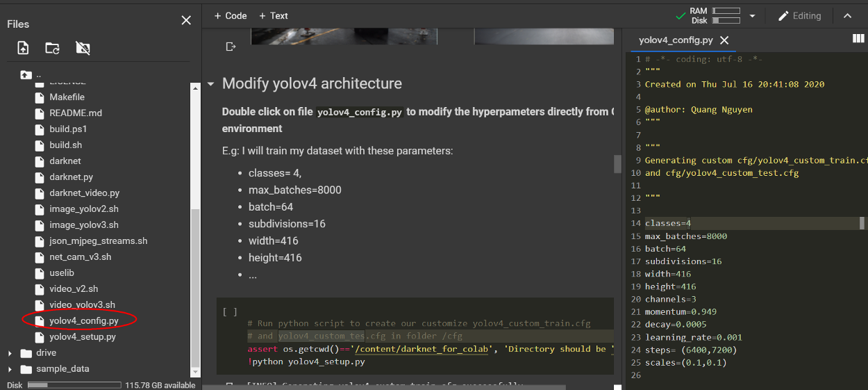868x390 pixels.
Task: Go up to the parent directory entry
Action: [31, 74]
